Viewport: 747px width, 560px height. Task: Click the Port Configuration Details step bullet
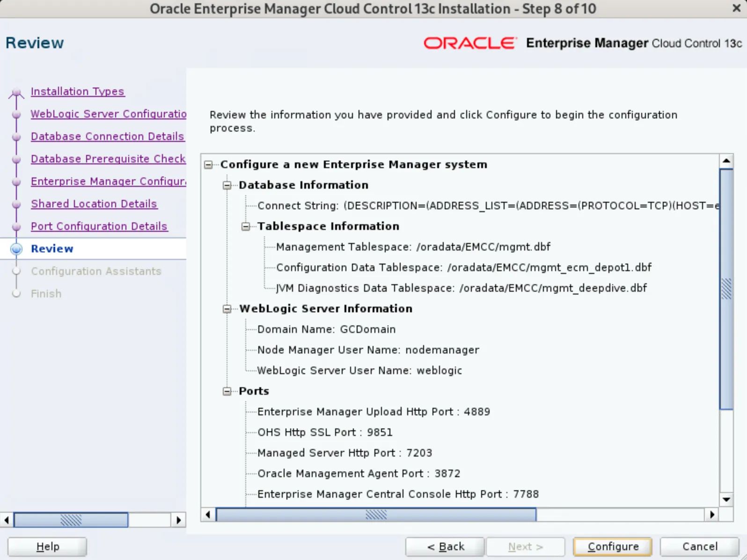pos(16,227)
